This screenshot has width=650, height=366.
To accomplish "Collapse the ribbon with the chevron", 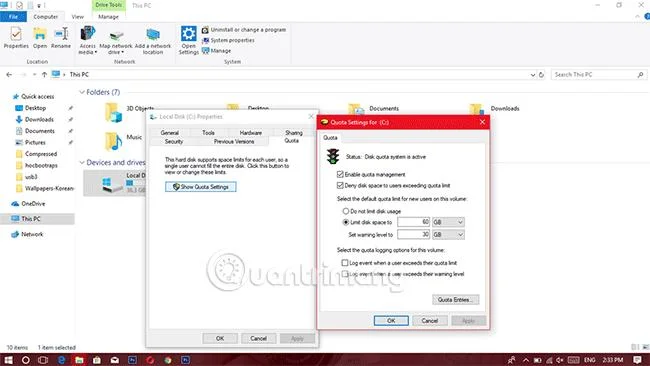I will (638, 17).
